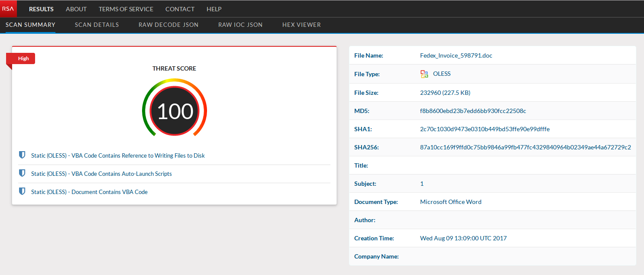Click the threat score gauge showing 100
This screenshot has width=644, height=275.
click(174, 111)
